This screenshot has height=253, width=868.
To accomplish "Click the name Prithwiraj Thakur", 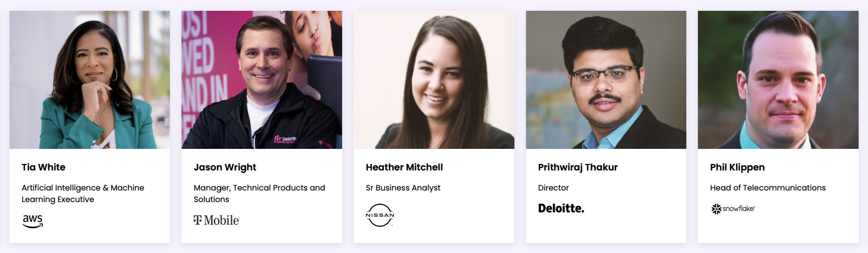I will 578,167.
